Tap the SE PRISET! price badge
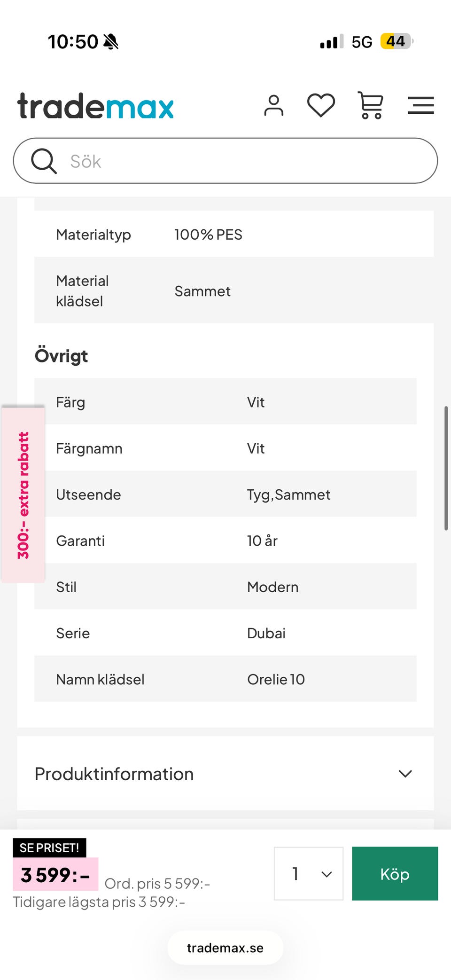 tap(49, 848)
